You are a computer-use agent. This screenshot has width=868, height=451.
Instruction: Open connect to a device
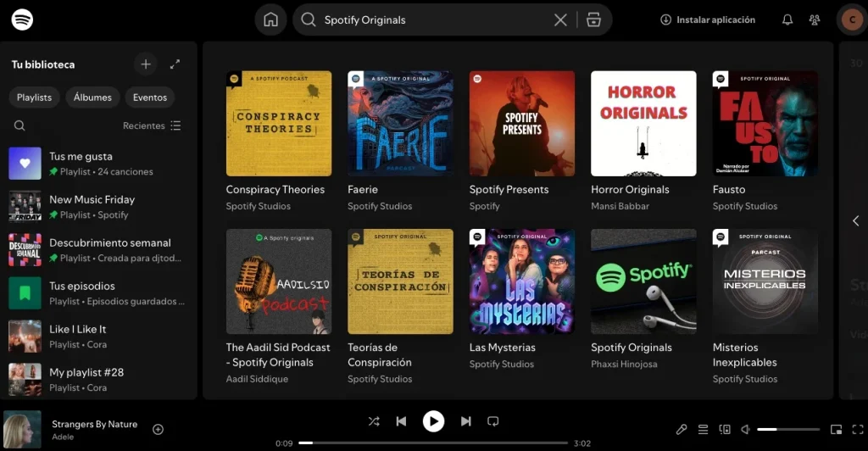(725, 430)
